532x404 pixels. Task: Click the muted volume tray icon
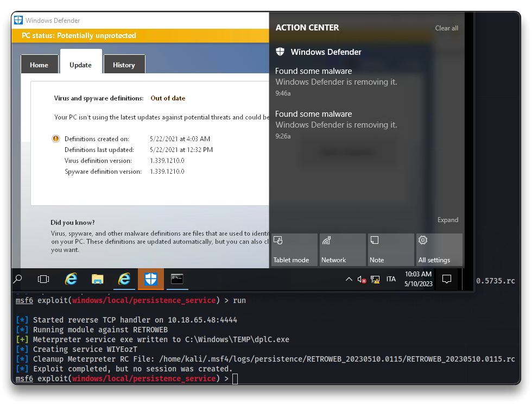click(x=362, y=280)
